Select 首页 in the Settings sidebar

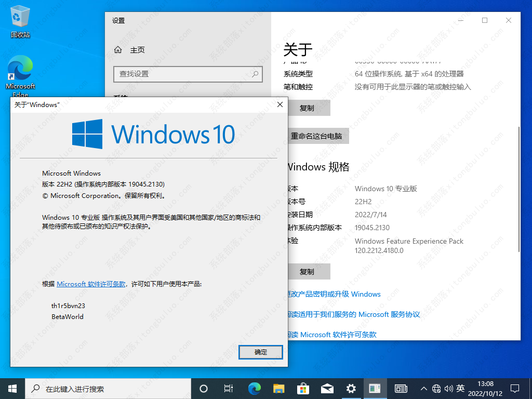136,49
